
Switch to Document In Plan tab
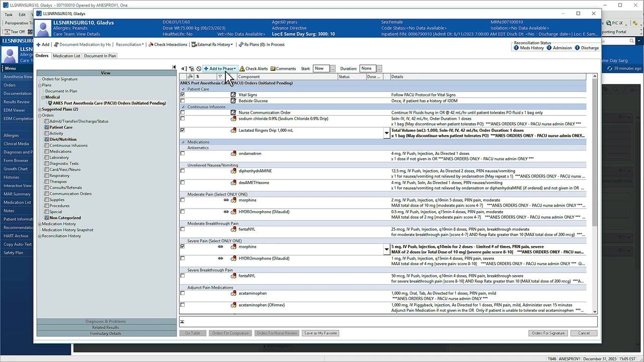click(100, 56)
